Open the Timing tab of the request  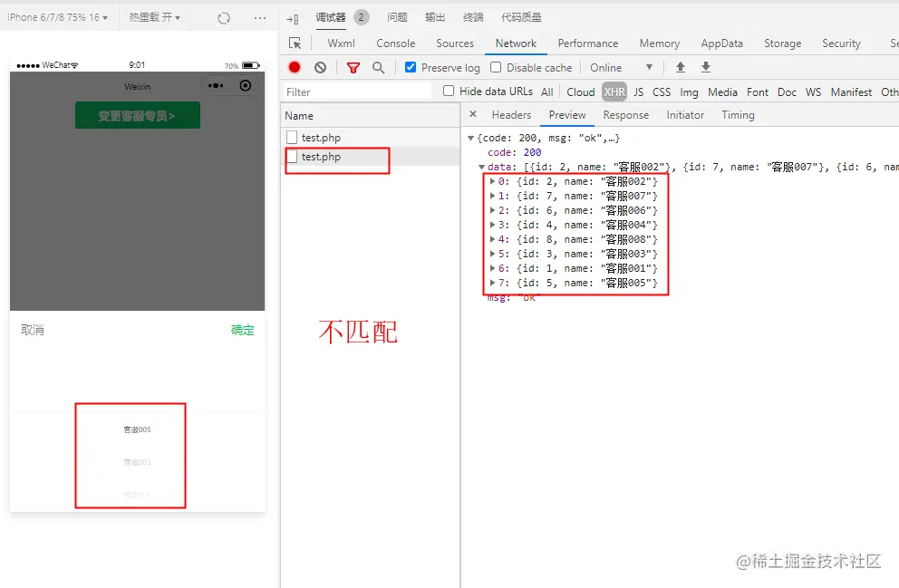738,115
